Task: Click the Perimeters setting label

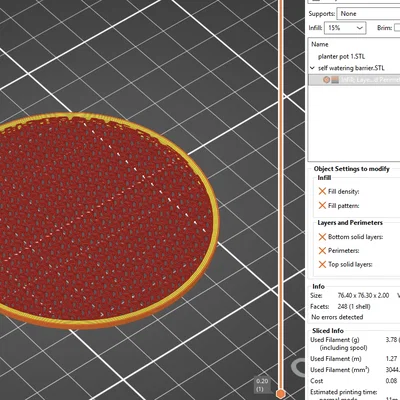Action: pos(343,251)
